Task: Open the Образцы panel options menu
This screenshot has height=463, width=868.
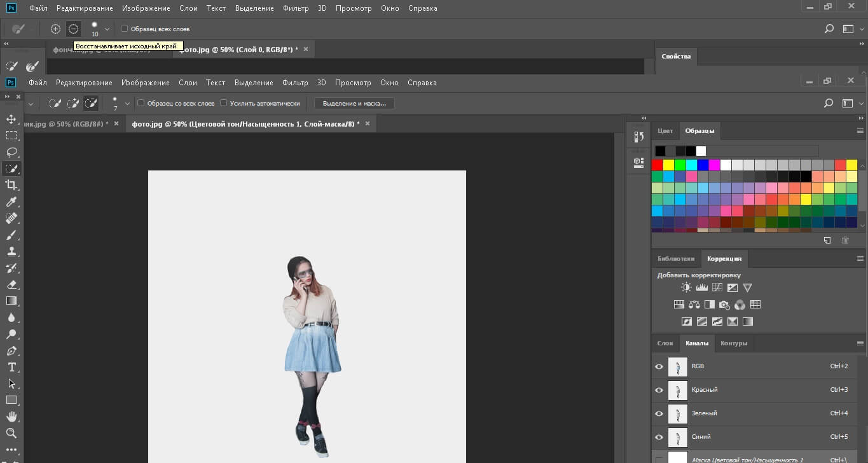Action: pyautogui.click(x=860, y=131)
